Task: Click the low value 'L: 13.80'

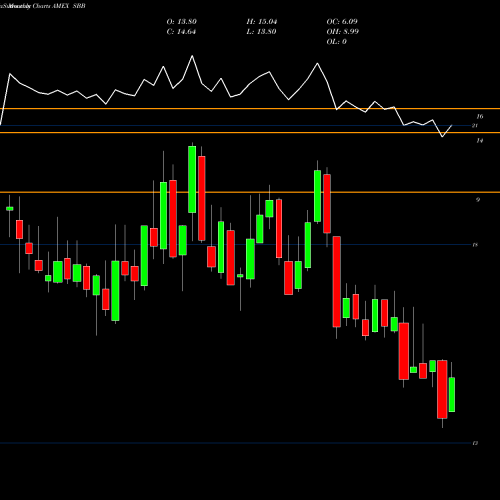Action: pyautogui.click(x=261, y=32)
